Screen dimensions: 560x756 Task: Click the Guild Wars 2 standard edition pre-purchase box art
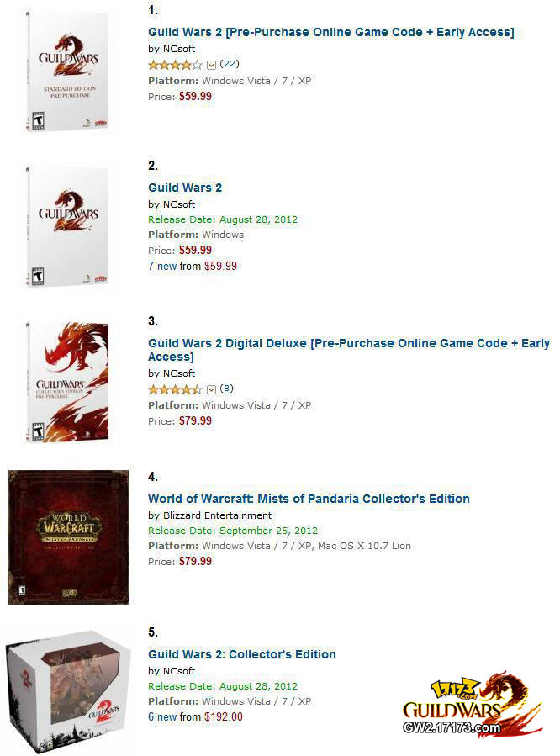click(x=67, y=71)
